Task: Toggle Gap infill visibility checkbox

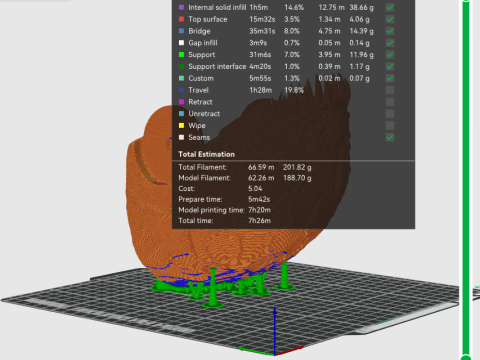Action: coord(390,43)
